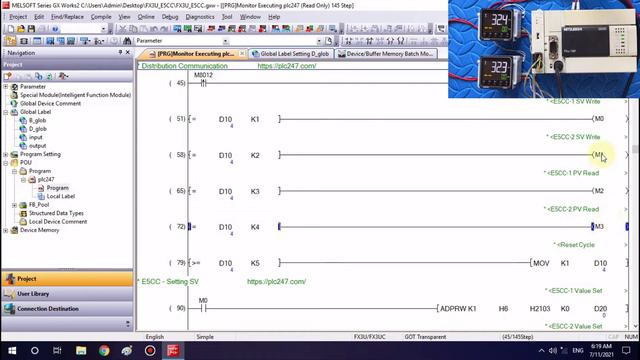Expand the FB_Pool tree node

15,205
